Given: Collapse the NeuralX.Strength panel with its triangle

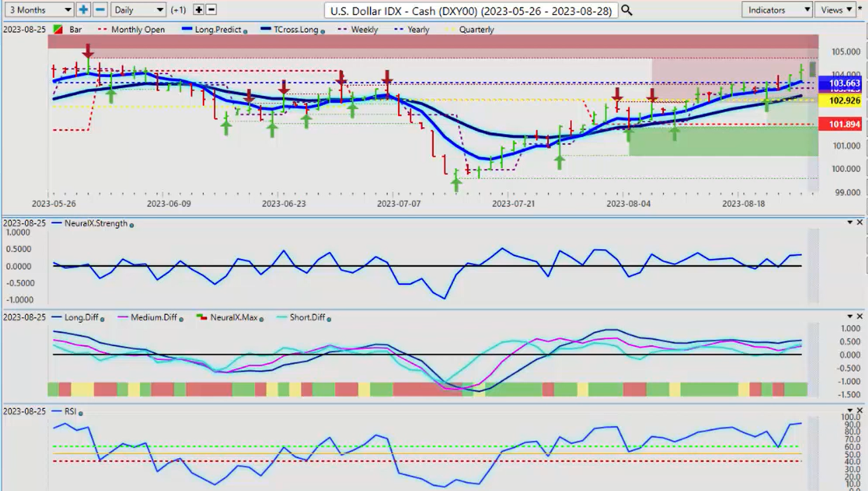Looking at the screenshot, I should pos(849,223).
